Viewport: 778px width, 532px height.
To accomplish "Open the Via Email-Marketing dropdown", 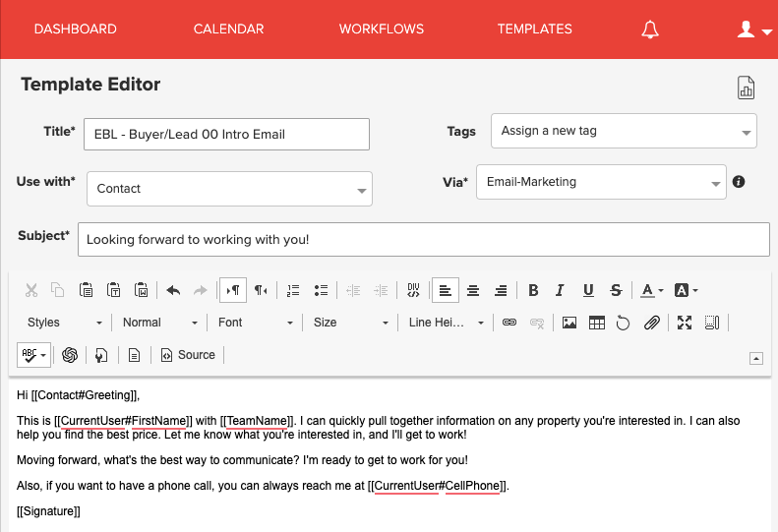I will pyautogui.click(x=601, y=182).
